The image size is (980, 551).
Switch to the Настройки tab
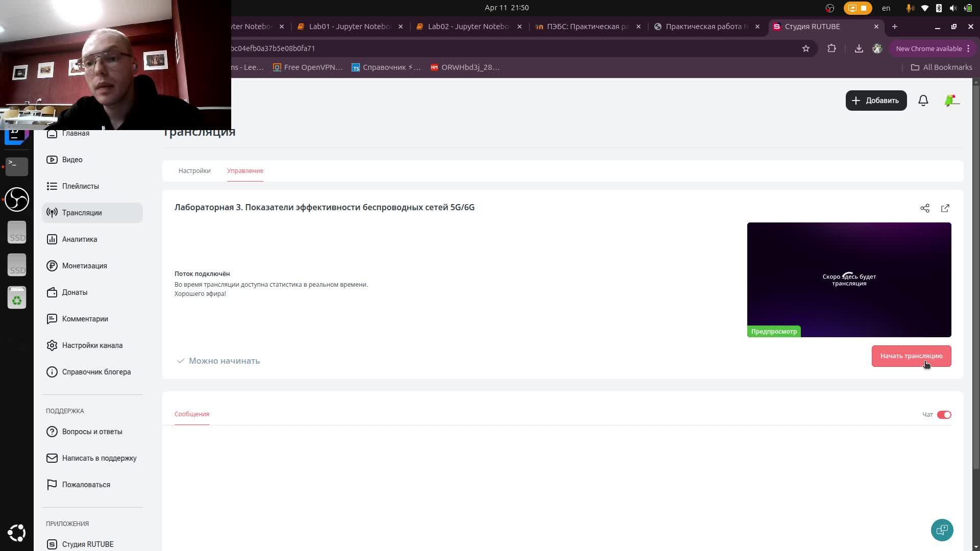(x=194, y=171)
